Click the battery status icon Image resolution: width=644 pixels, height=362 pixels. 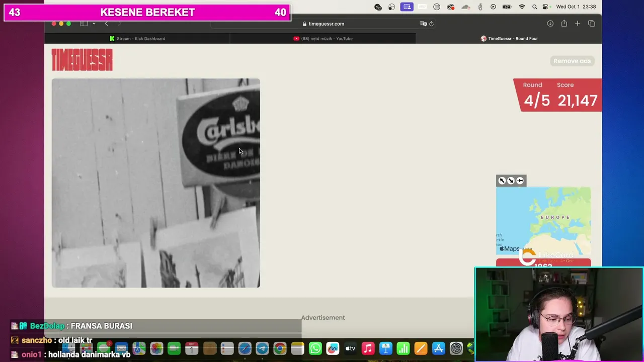click(x=507, y=7)
